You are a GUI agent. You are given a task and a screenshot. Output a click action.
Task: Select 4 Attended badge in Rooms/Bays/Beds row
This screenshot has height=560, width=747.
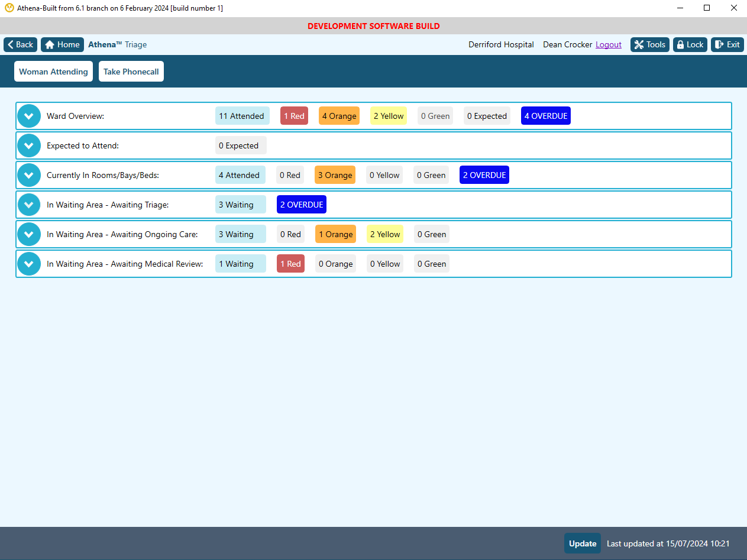pyautogui.click(x=240, y=175)
